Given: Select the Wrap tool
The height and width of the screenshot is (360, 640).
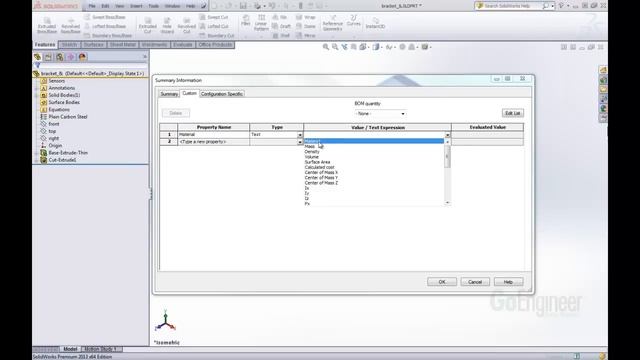Looking at the screenshot, I should coord(306,17).
